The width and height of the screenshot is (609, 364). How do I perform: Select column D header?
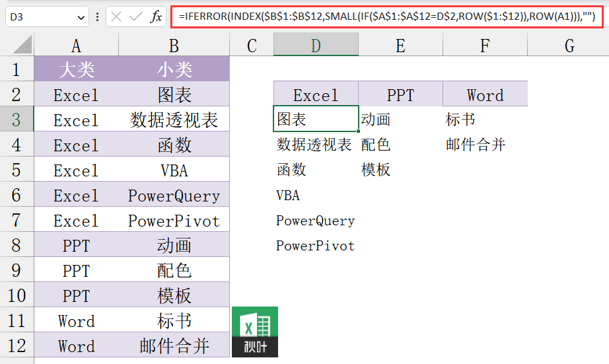tap(316, 45)
